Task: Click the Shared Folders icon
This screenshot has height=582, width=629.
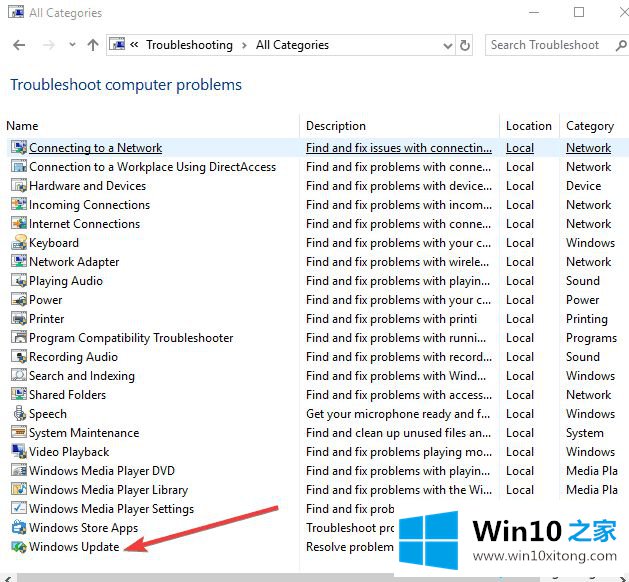Action: coord(19,394)
